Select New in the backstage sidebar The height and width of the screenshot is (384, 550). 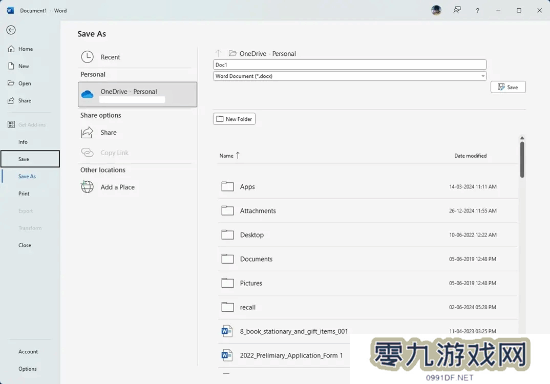click(24, 66)
